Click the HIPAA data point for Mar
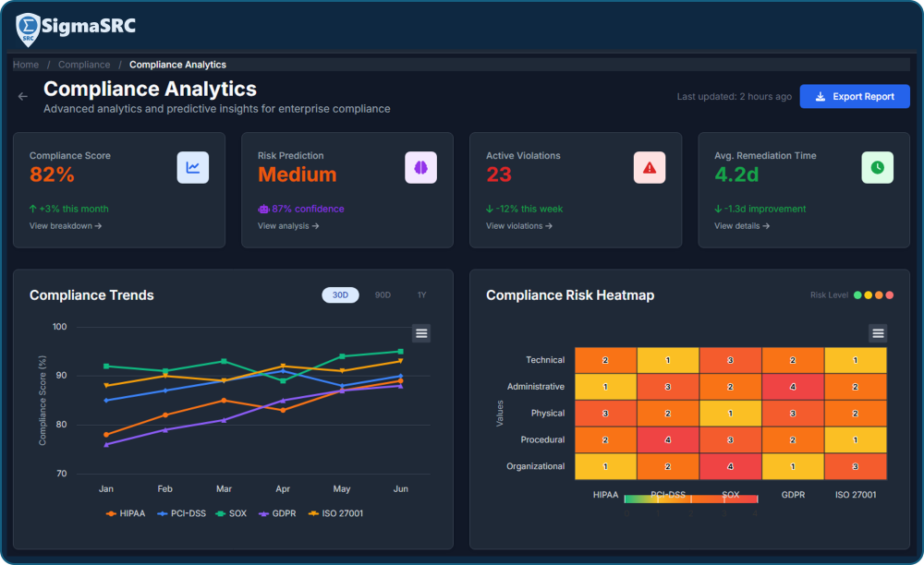The image size is (924, 565). click(224, 401)
